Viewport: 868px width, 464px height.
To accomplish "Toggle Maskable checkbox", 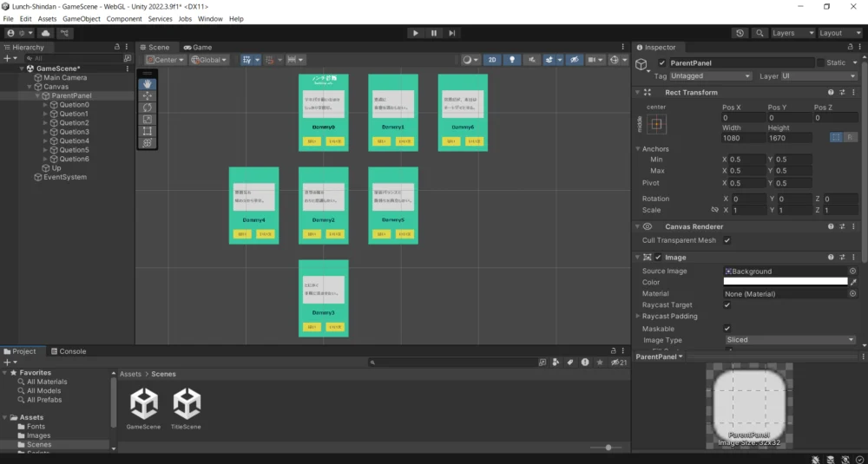I will pyautogui.click(x=727, y=329).
